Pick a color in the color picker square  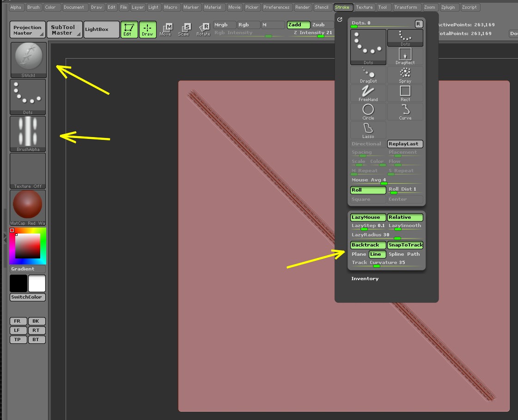coord(28,246)
